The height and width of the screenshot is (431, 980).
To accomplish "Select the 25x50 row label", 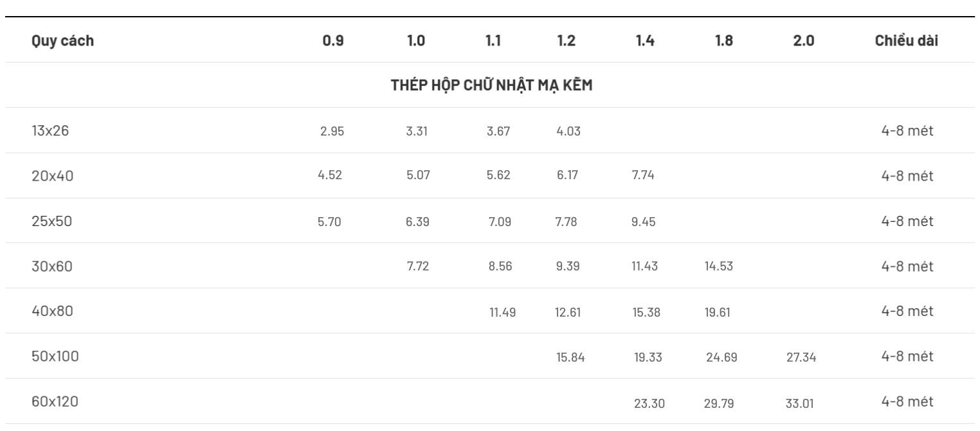I will pos(51,221).
